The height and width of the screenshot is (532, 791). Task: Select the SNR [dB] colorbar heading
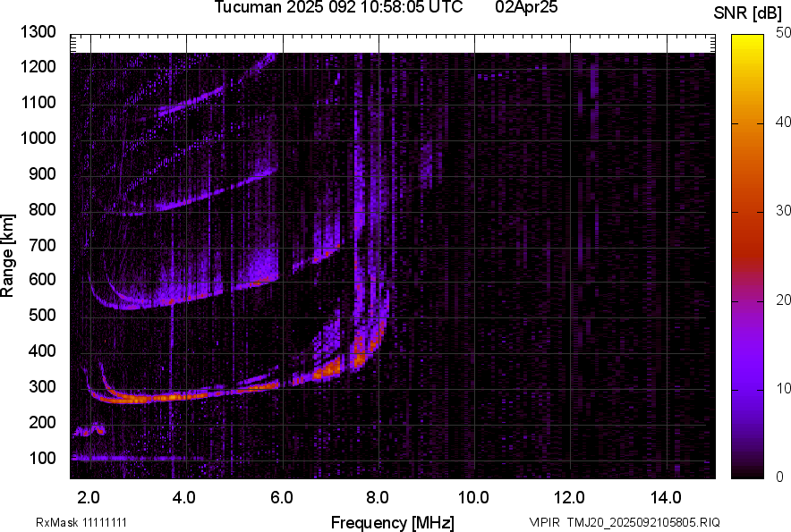[x=747, y=13]
